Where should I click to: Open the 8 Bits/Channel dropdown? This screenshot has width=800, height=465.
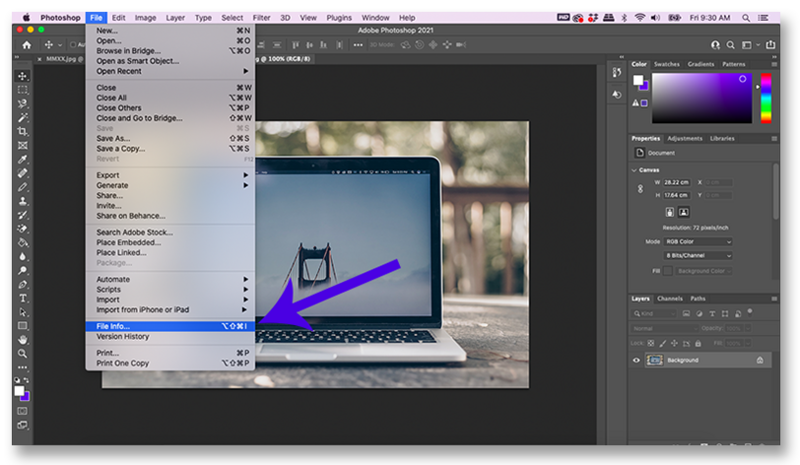click(x=699, y=256)
